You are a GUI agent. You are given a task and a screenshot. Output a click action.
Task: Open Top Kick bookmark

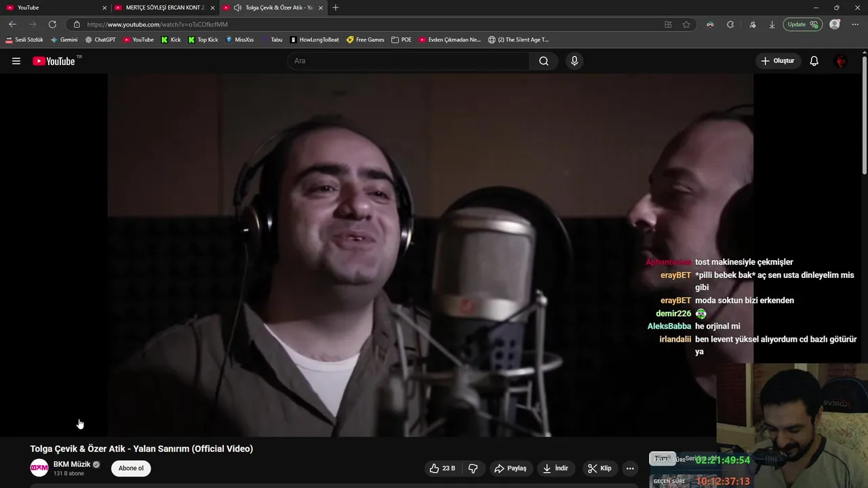[203, 40]
